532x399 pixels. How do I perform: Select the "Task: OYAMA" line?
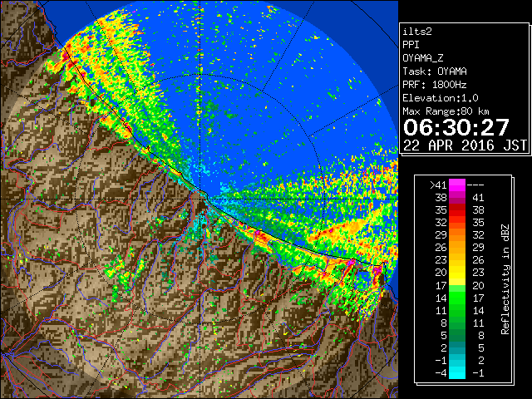point(435,71)
